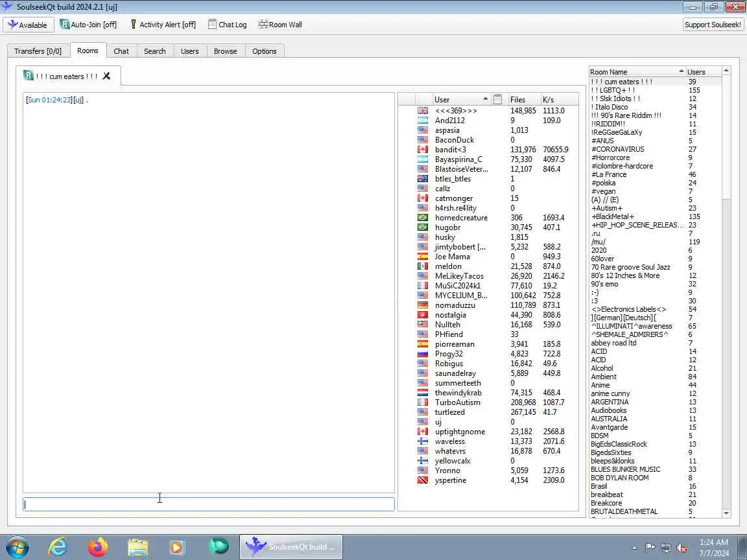This screenshot has height=560, width=747.
Task: Click the scroll-down arrow of the room list
Action: pos(726,513)
